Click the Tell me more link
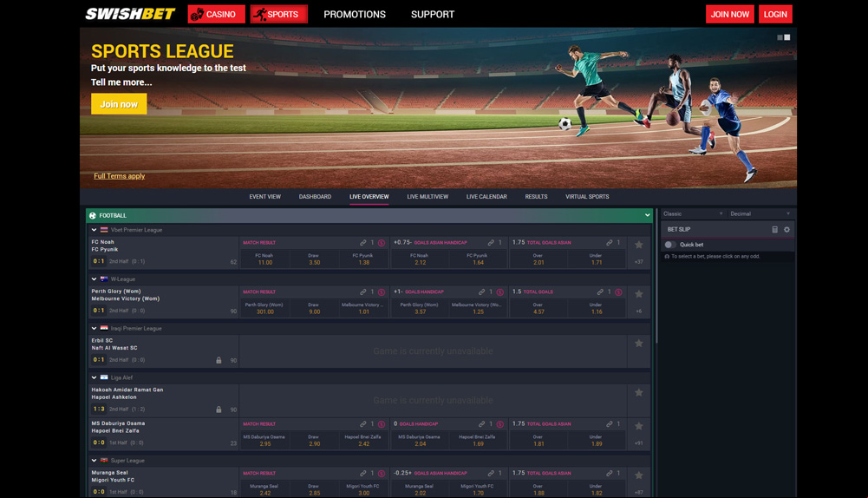 click(x=121, y=82)
